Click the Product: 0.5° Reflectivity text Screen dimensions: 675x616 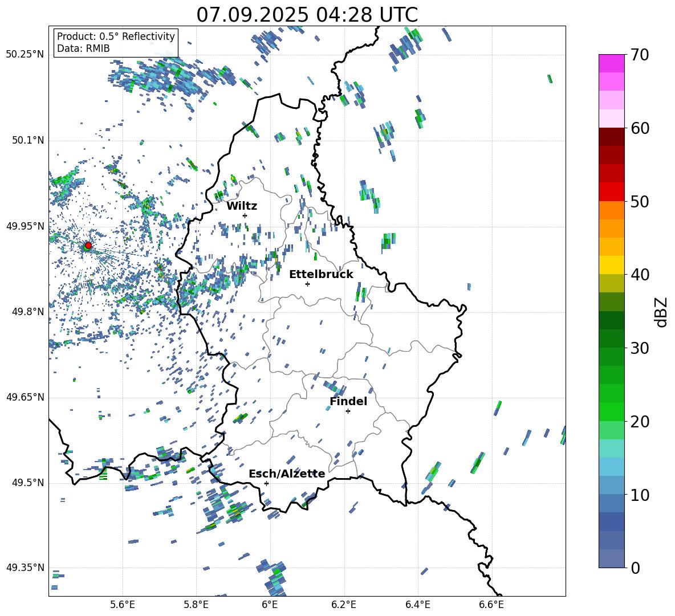[116, 36]
